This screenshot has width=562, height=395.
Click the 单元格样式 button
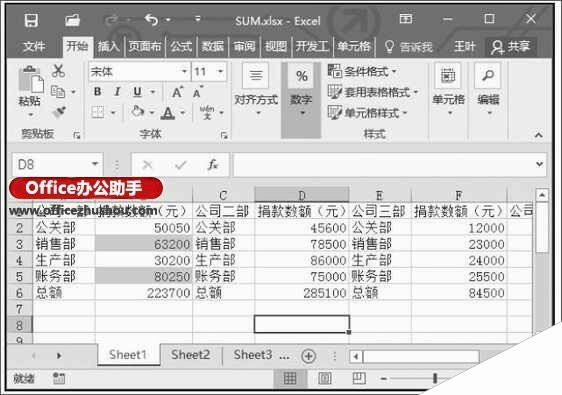coord(368,113)
